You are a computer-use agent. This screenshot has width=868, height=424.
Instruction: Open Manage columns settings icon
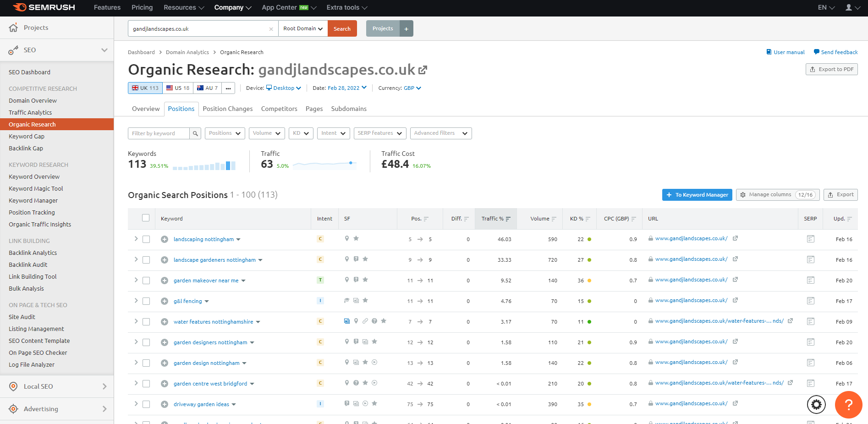743,194
